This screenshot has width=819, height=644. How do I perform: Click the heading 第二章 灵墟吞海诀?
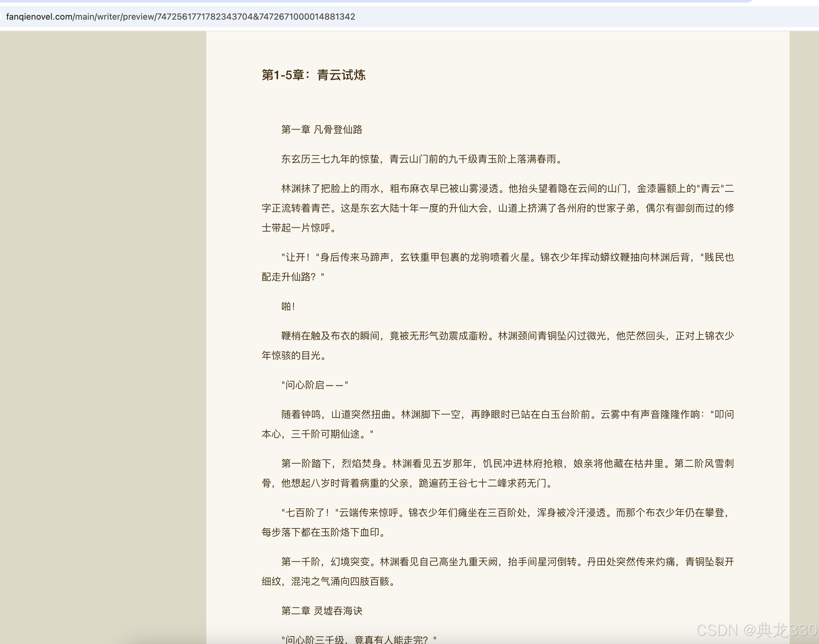click(322, 611)
